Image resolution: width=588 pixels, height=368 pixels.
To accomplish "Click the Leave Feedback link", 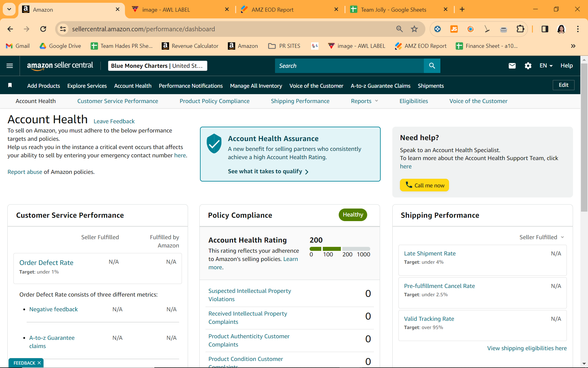I will [114, 121].
